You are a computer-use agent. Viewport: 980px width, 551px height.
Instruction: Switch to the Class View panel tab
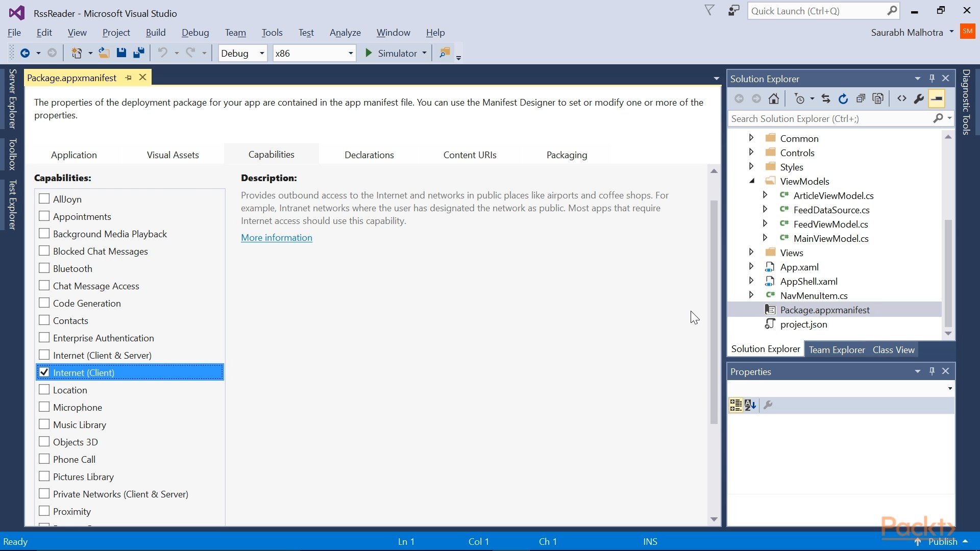tap(893, 350)
